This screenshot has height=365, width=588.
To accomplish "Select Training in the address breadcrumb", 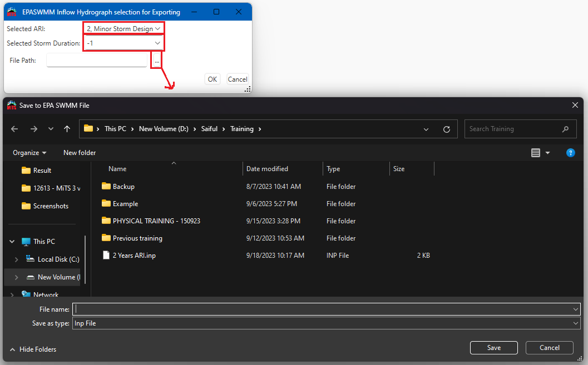I will 242,129.
